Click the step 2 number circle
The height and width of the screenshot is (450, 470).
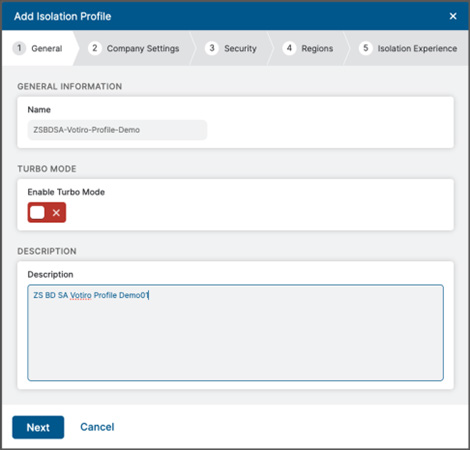tap(95, 48)
